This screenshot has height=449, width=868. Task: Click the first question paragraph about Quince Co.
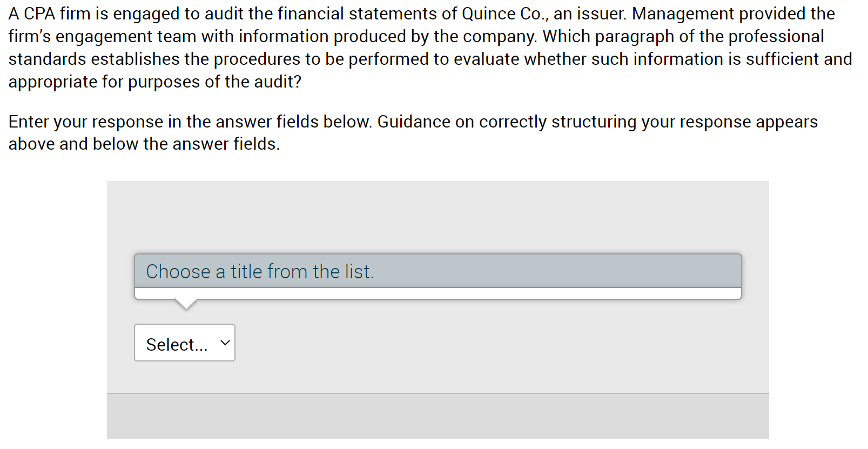[x=430, y=48]
